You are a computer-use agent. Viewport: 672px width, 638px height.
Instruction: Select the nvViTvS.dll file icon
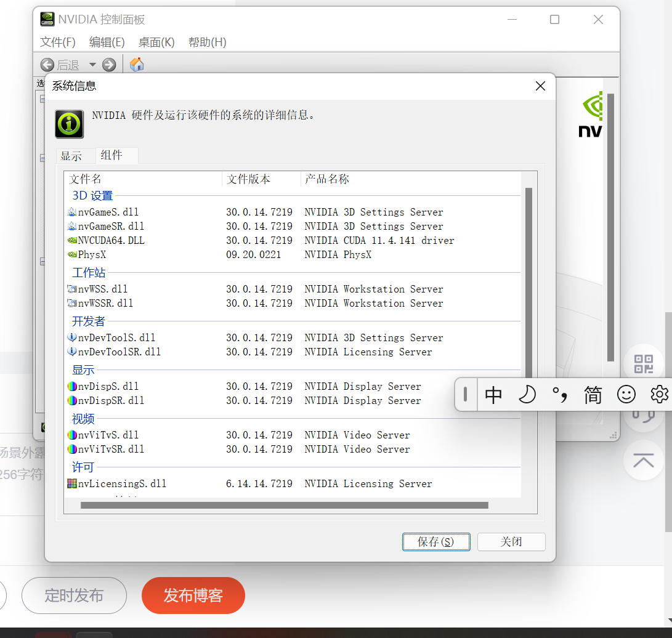[x=72, y=435]
